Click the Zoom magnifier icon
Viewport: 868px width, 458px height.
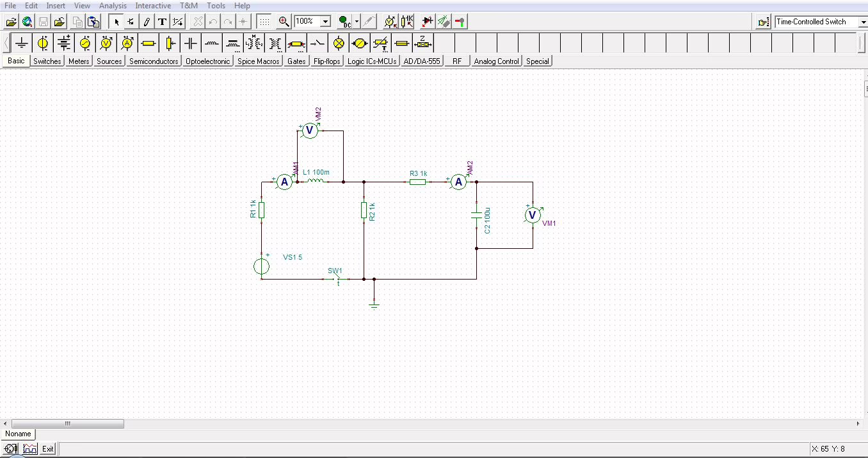(284, 22)
